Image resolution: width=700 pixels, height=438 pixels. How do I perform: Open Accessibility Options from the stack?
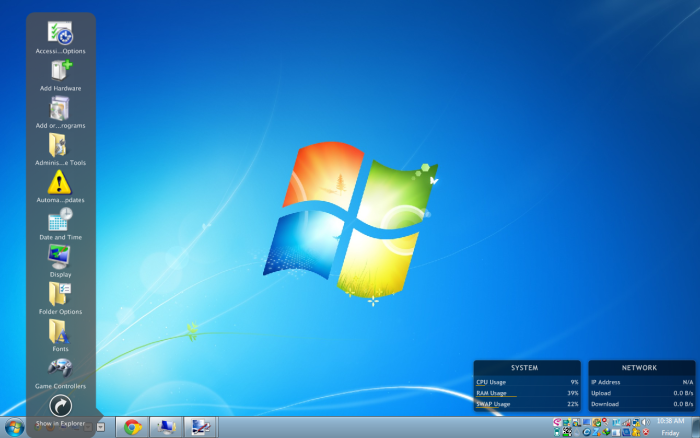pos(60,38)
